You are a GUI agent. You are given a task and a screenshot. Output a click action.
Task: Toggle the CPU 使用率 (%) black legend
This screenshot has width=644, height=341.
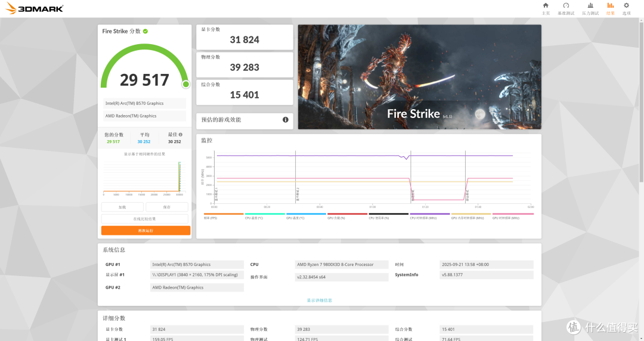389,216
